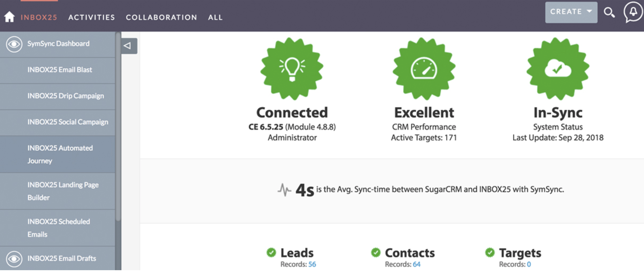This screenshot has width=644, height=272.
Task: Open the search magnifier icon
Action: tap(609, 12)
